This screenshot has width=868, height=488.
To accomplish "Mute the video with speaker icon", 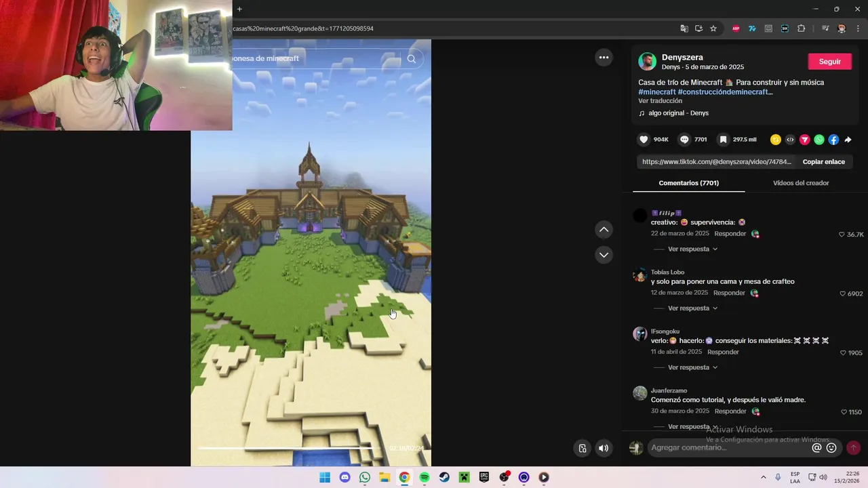I will click(x=604, y=448).
